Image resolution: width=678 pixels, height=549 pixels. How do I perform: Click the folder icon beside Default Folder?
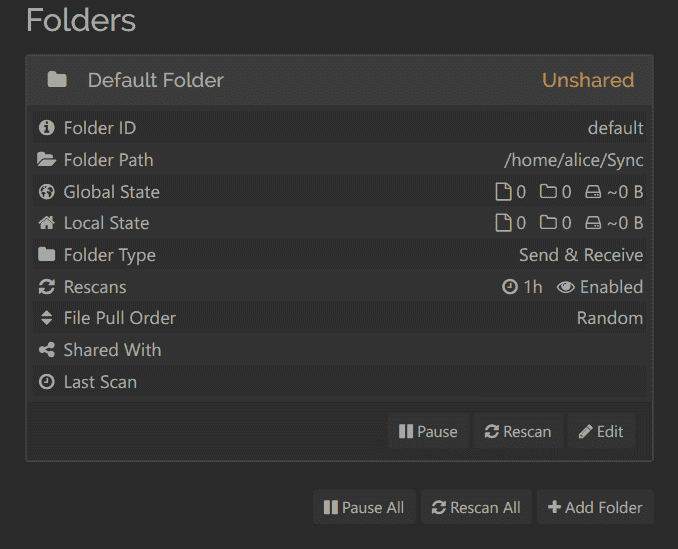57,80
